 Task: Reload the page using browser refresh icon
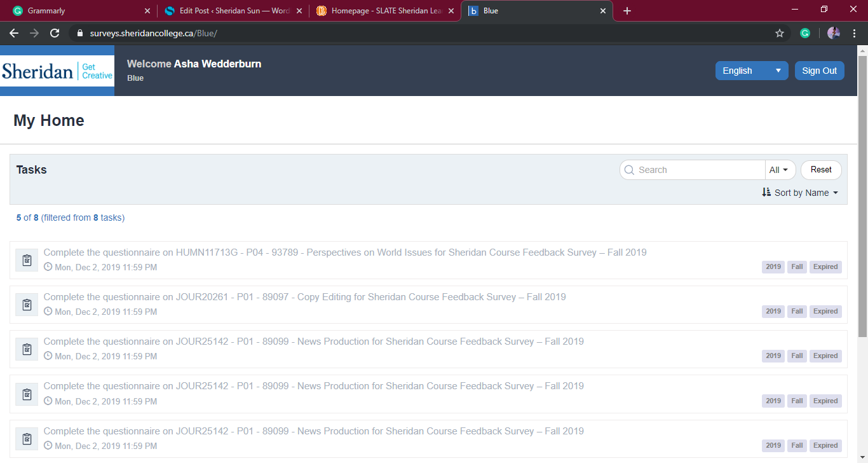point(55,33)
